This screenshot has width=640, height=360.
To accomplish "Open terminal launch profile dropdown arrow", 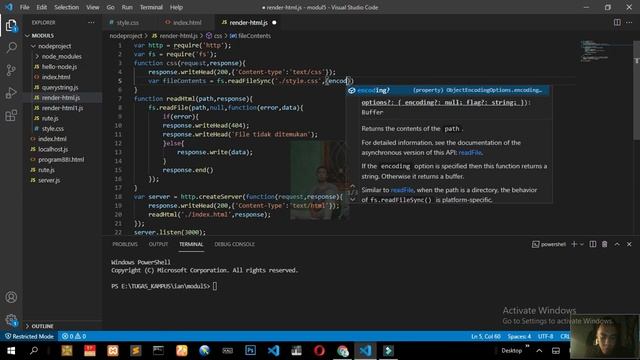I will (x=582, y=244).
